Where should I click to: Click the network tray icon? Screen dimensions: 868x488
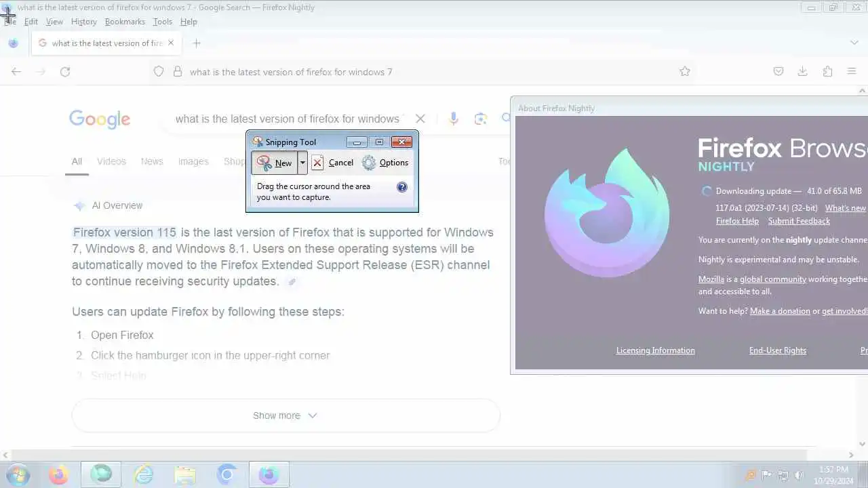pyautogui.click(x=783, y=475)
